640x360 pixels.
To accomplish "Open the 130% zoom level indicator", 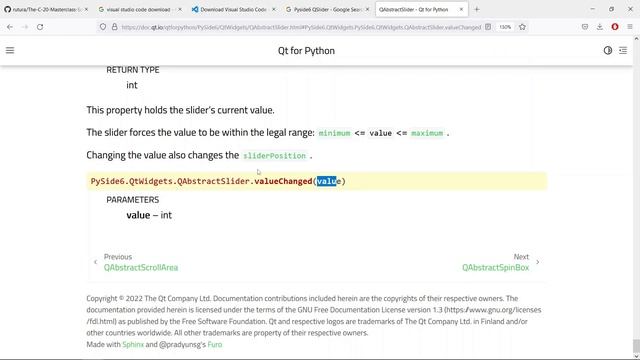I will 505,27.
